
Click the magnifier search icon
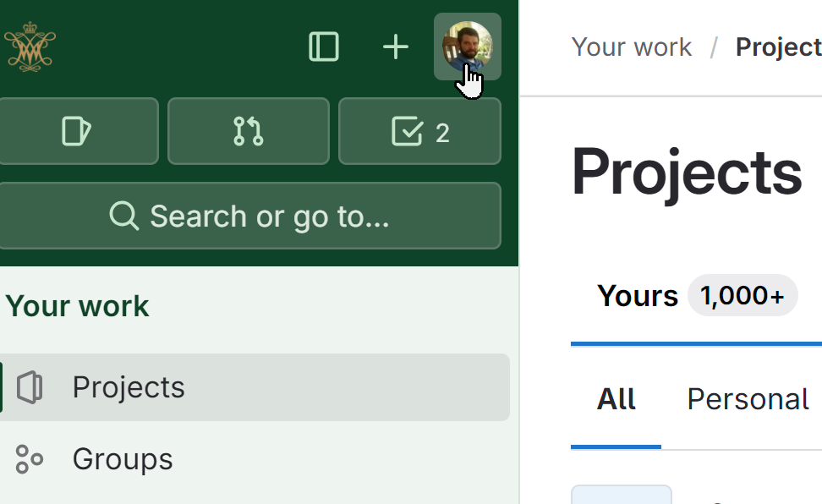tap(123, 216)
